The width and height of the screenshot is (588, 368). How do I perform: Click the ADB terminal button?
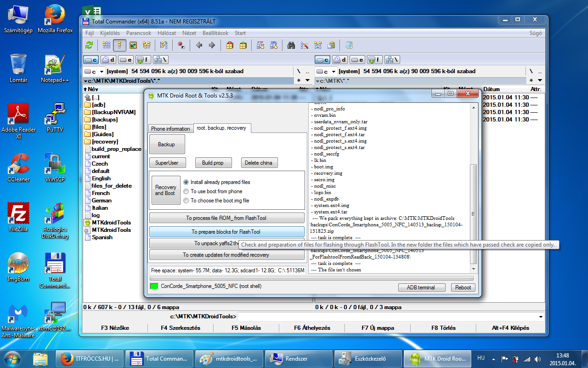tap(421, 287)
